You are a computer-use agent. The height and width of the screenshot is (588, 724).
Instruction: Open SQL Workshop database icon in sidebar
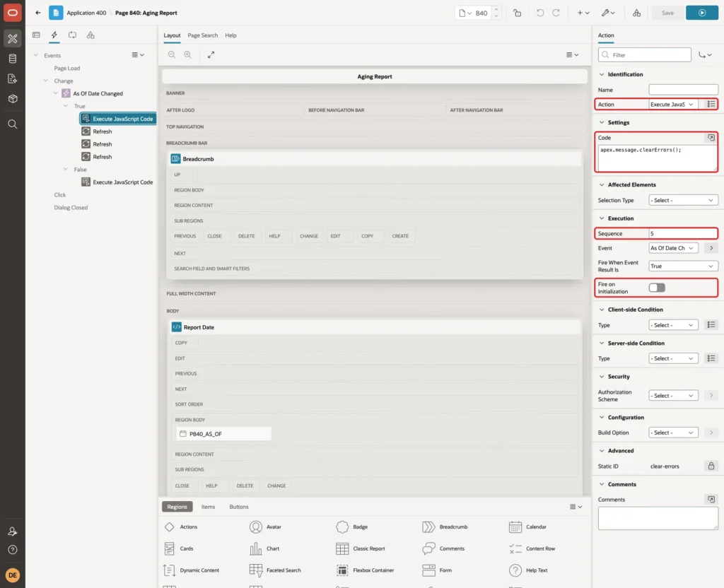(x=13, y=59)
